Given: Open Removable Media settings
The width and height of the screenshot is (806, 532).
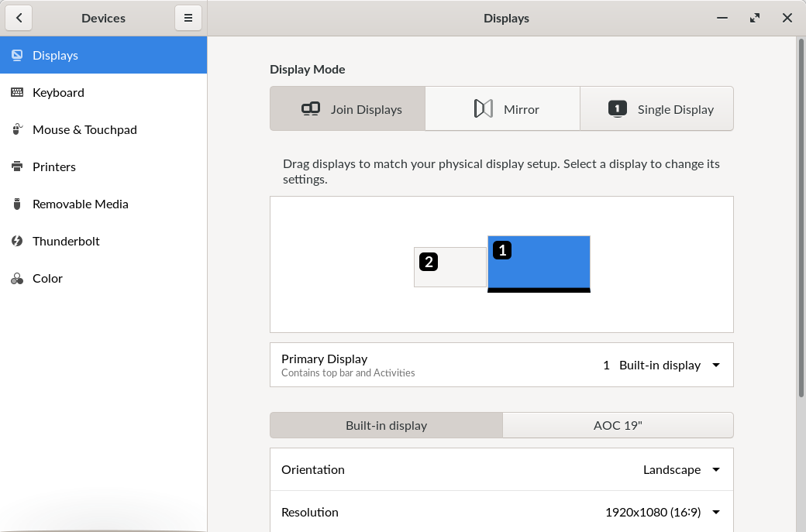Looking at the screenshot, I should [103, 204].
